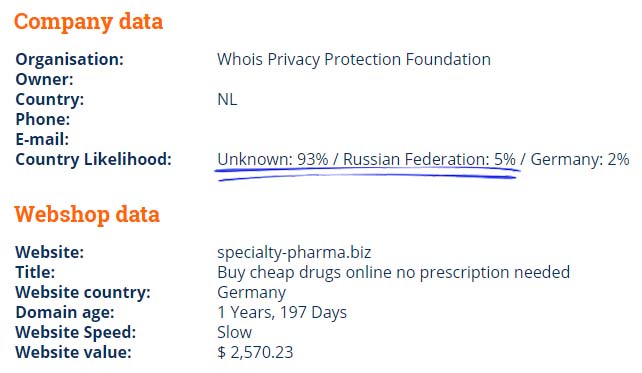
Task: Click the Organisation label
Action: 69,59
